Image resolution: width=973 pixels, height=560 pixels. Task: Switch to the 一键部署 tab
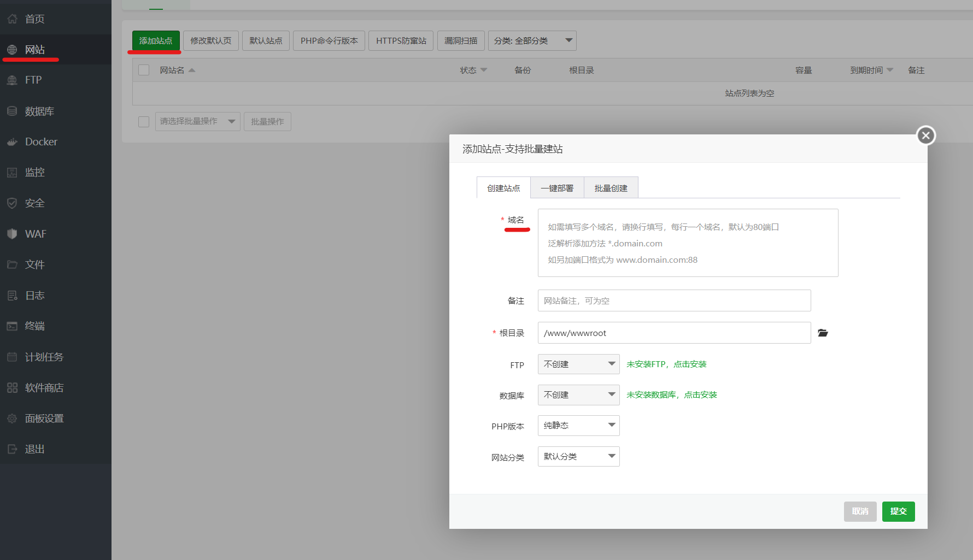coord(557,188)
